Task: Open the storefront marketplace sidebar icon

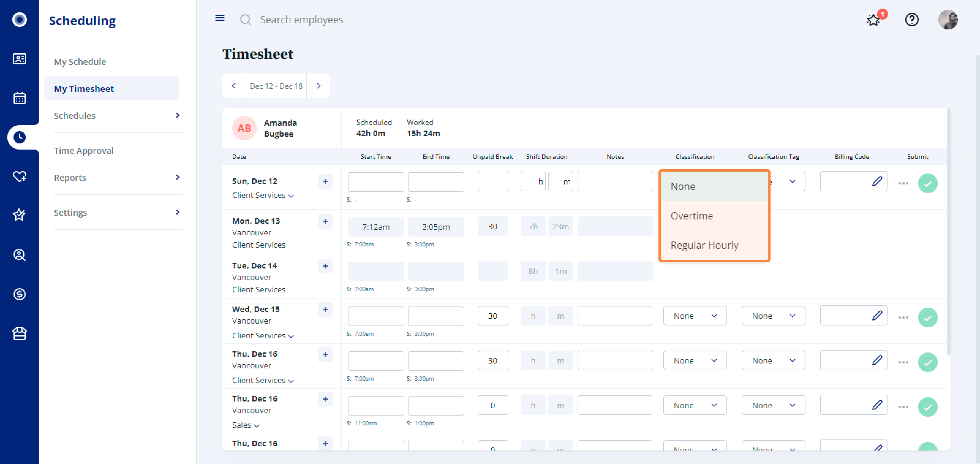Action: point(19,333)
